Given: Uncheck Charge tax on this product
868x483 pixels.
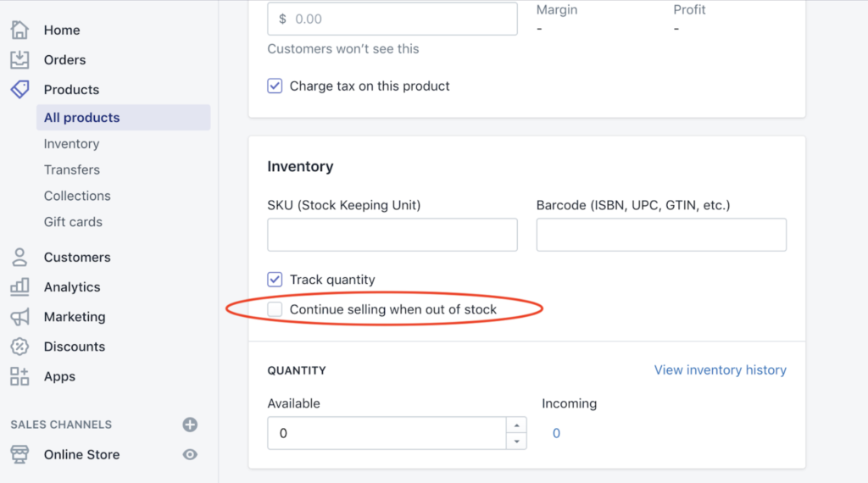Looking at the screenshot, I should pyautogui.click(x=275, y=86).
